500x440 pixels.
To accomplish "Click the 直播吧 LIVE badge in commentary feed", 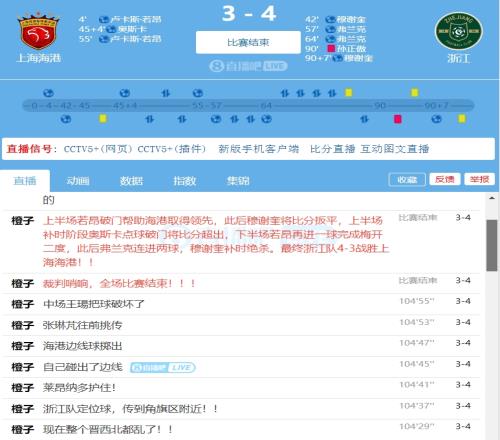I will click(x=163, y=367).
